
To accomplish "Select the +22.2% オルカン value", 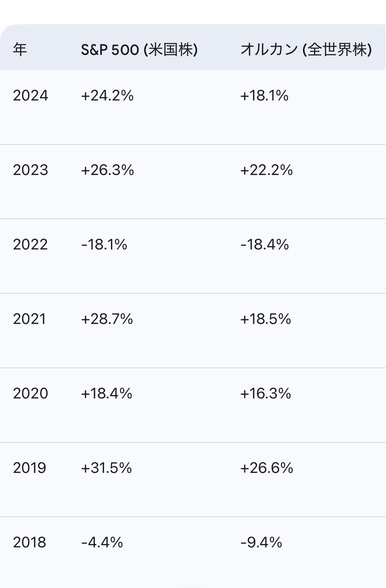I will (x=266, y=170).
